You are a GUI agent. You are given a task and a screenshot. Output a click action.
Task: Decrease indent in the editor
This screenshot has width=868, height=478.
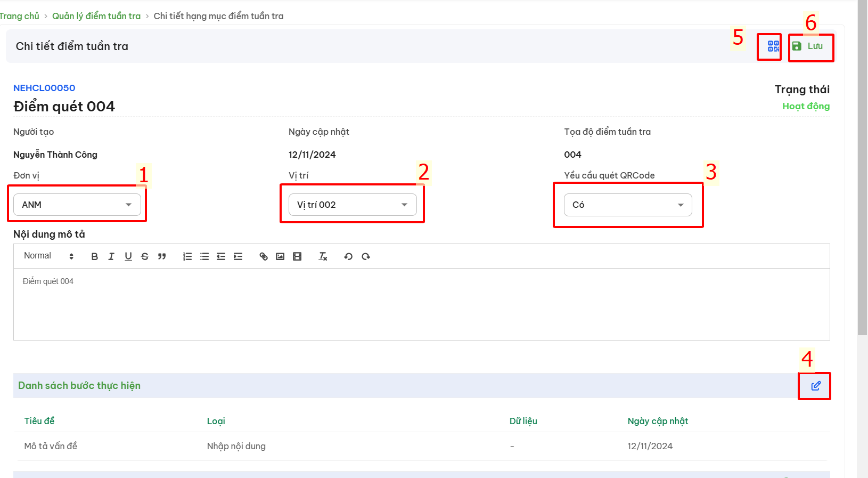click(x=221, y=256)
